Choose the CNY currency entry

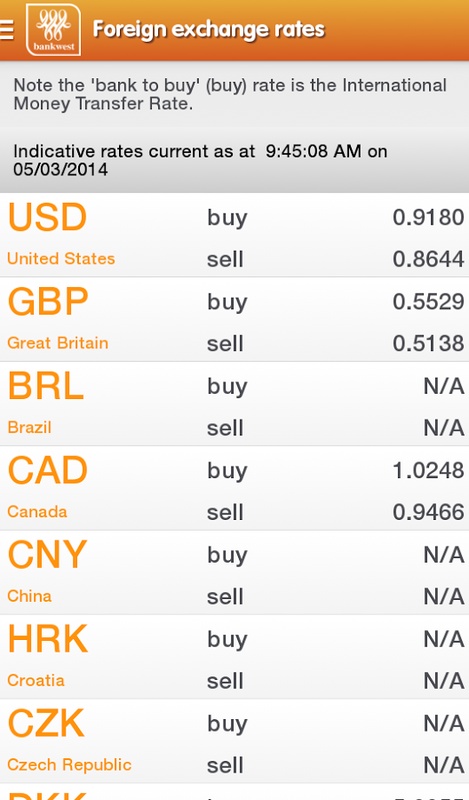(234, 572)
